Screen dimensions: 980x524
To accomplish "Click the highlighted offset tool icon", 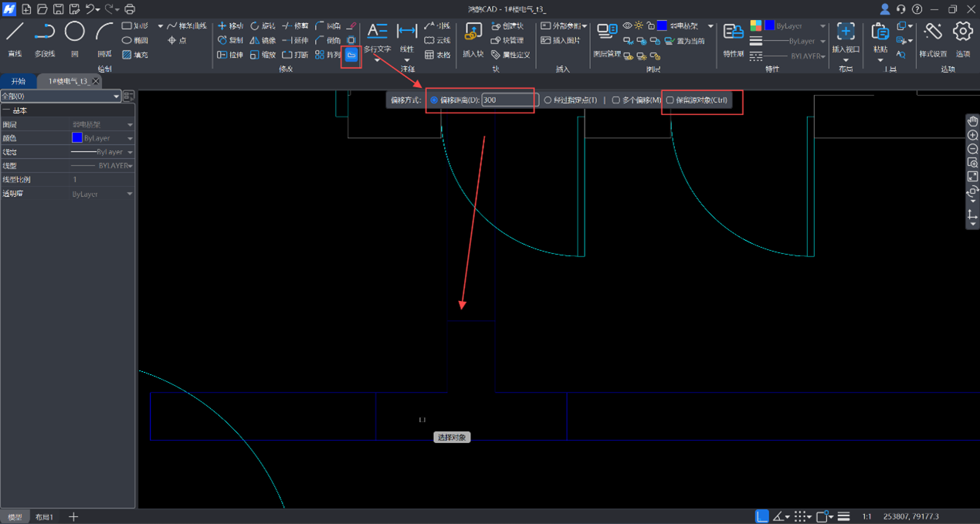I will coord(351,56).
